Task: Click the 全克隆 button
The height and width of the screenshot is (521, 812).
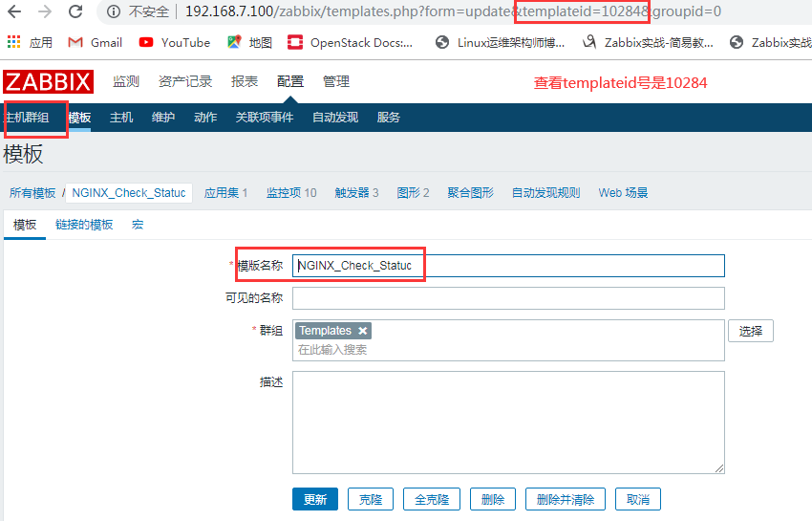Action: click(432, 499)
